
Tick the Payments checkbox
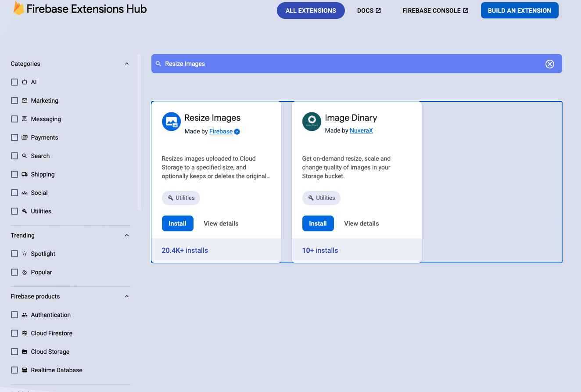(x=14, y=137)
